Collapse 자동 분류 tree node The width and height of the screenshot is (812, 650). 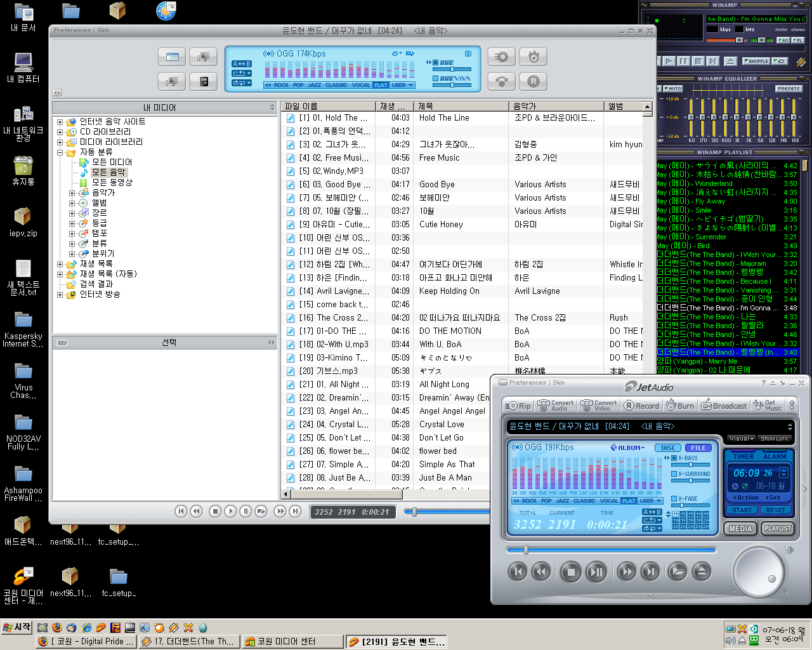(60, 152)
